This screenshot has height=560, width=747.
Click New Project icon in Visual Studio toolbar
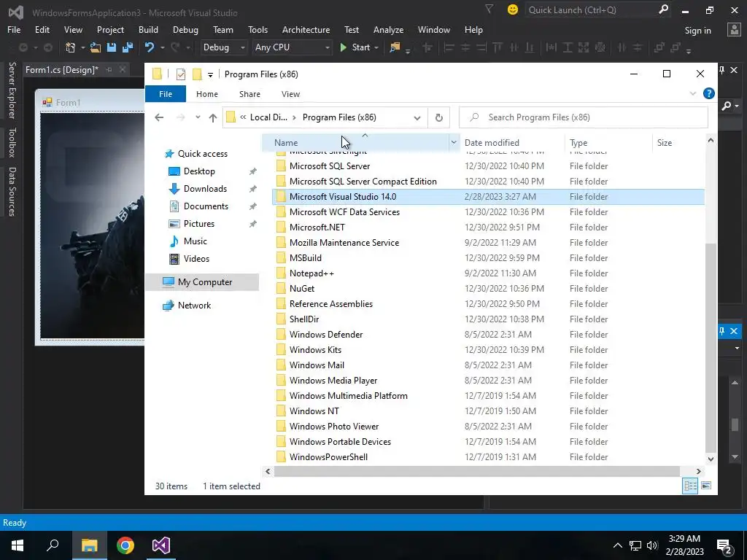coord(71,47)
